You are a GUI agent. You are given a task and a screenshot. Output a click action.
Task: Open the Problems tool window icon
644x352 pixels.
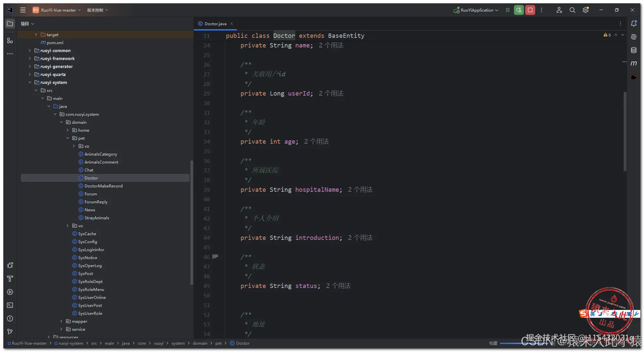click(10, 318)
